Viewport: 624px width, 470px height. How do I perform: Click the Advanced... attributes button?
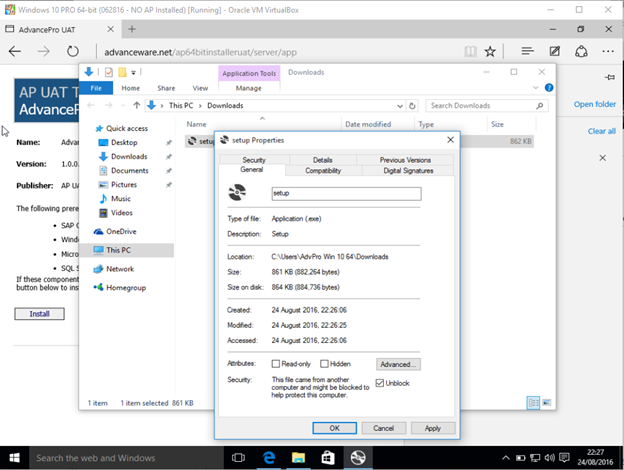click(x=398, y=364)
